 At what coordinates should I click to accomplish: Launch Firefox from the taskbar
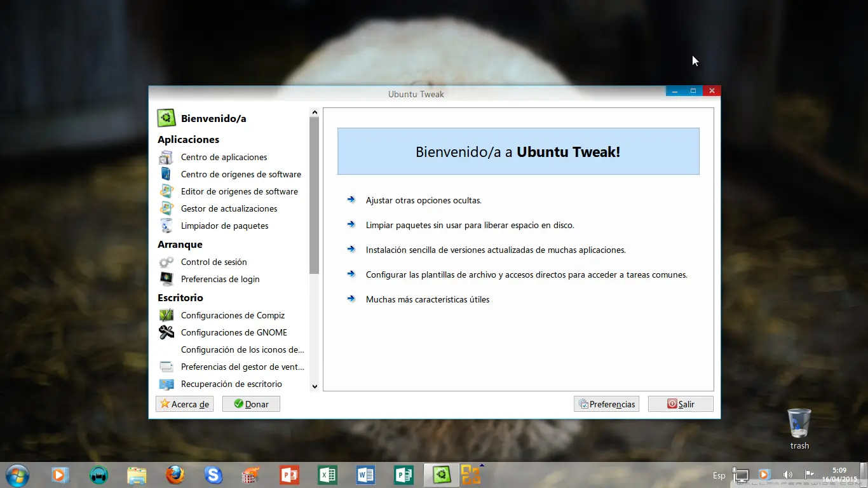click(175, 475)
